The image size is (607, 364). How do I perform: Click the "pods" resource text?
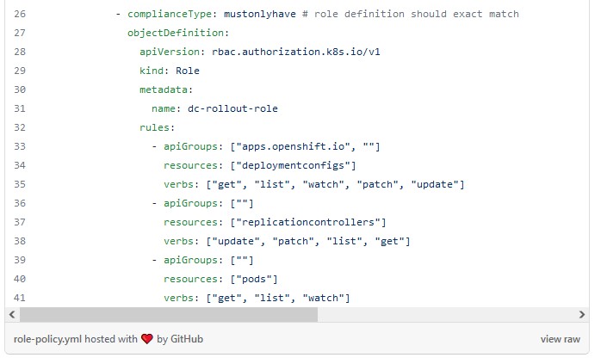pyautogui.click(x=253, y=280)
